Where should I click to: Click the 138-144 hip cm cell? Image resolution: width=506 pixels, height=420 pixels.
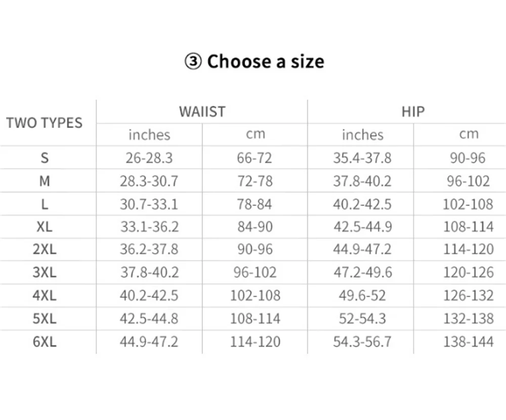click(x=469, y=342)
